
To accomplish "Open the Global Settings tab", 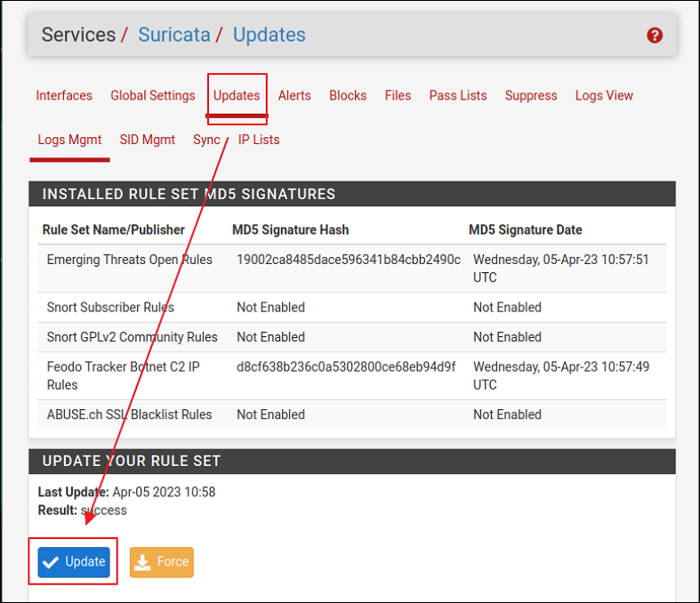I will (x=153, y=95).
